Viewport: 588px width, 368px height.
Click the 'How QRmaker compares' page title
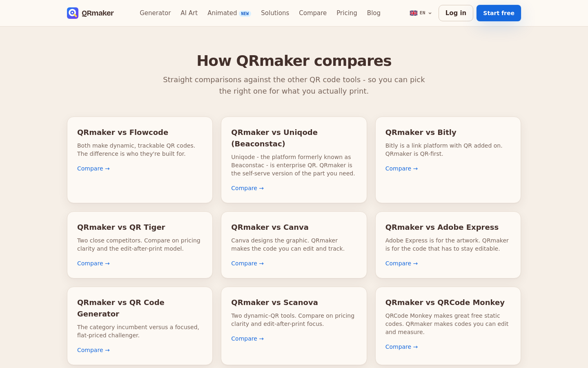click(x=294, y=61)
